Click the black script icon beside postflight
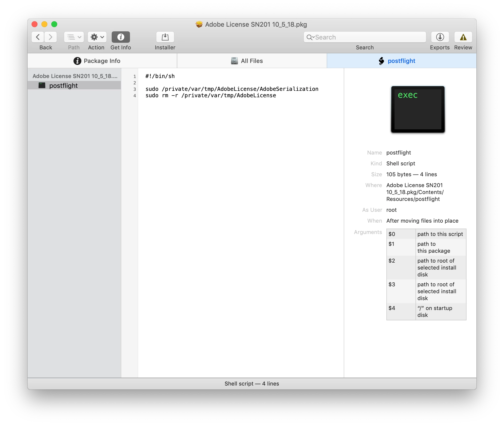The image size is (504, 426). point(42,85)
